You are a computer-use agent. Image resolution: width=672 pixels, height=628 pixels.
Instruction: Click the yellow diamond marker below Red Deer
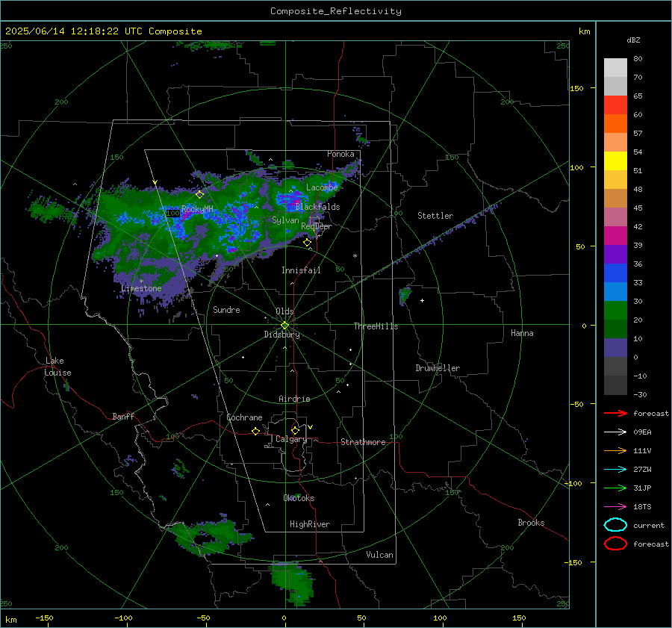tap(307, 243)
